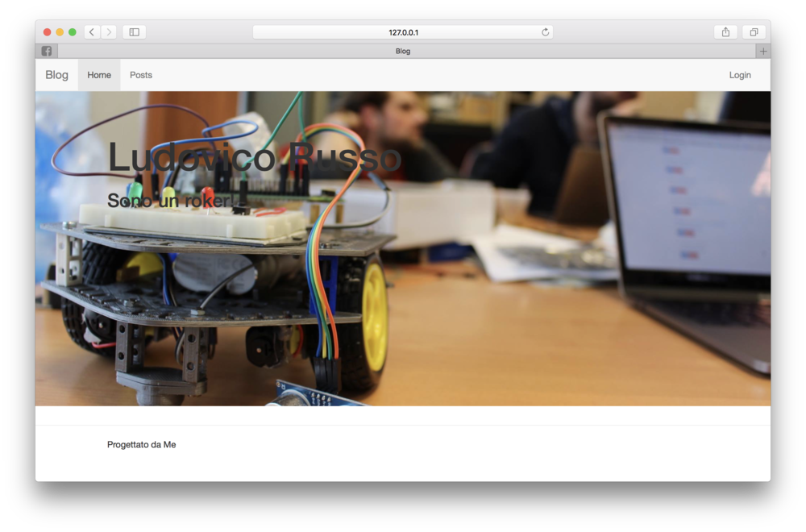Click the forward navigation arrow
Viewport: 806px width, 532px height.
(109, 32)
